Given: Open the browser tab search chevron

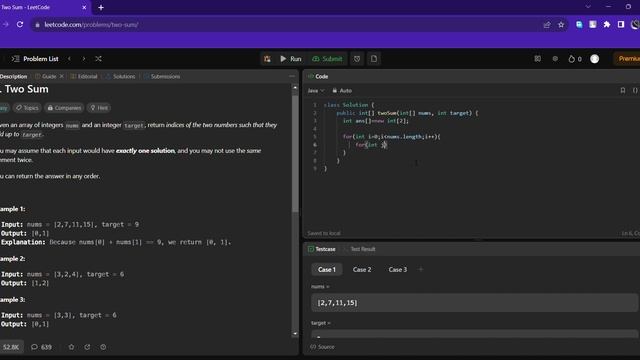Looking at the screenshot, I should pos(588,7).
